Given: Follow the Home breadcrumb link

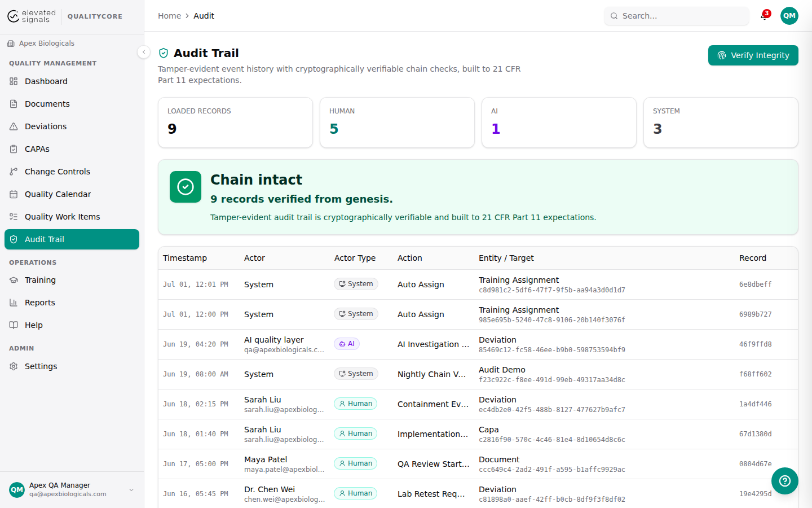Looking at the screenshot, I should [x=169, y=16].
